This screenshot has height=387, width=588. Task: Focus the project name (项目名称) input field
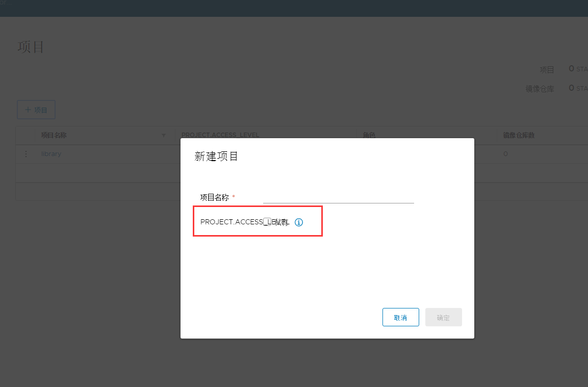click(338, 197)
